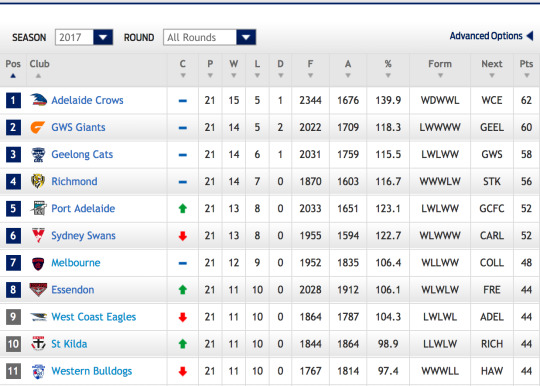The image size is (540, 386).
Task: Open GWS Giants club link
Action: click(78, 127)
